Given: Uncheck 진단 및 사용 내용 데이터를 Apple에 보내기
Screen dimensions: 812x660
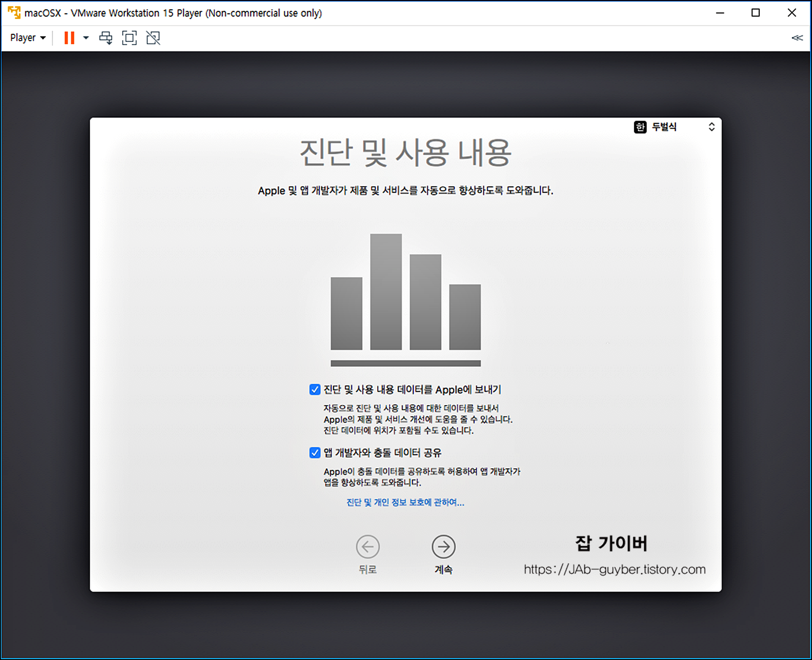Looking at the screenshot, I should tap(314, 390).
